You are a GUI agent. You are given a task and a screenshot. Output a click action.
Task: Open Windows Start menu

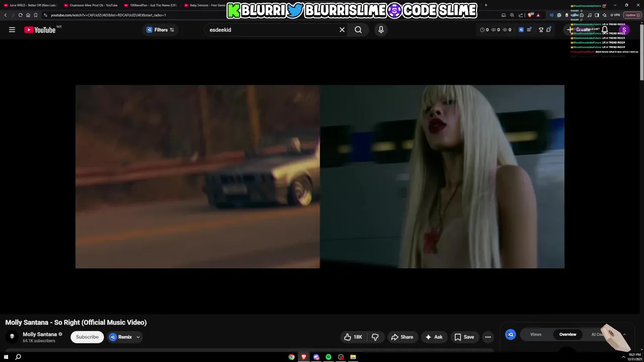pyautogui.click(x=6, y=357)
